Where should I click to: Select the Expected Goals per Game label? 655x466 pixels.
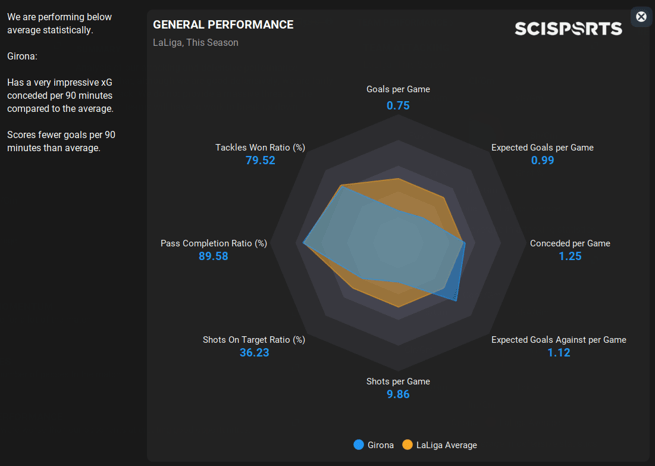tap(542, 148)
